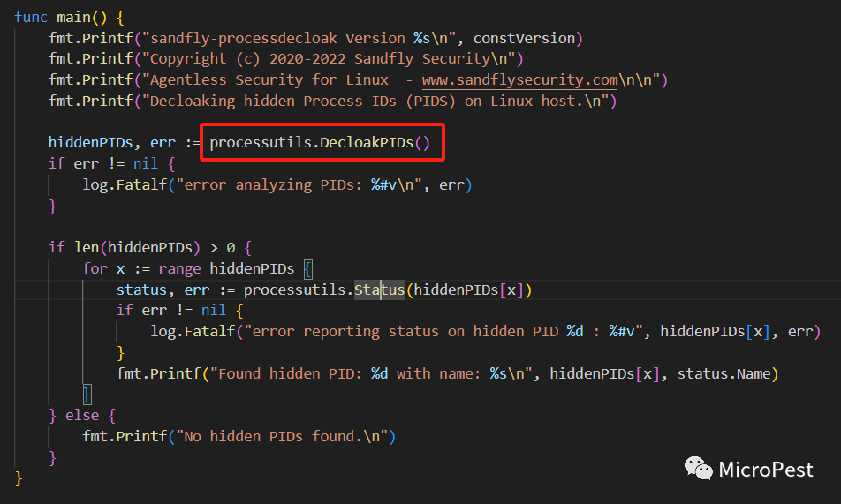This screenshot has width=841, height=504.
Task: Click the highlighted opening brace after "range hiddenPIDs"
Action: (x=307, y=268)
